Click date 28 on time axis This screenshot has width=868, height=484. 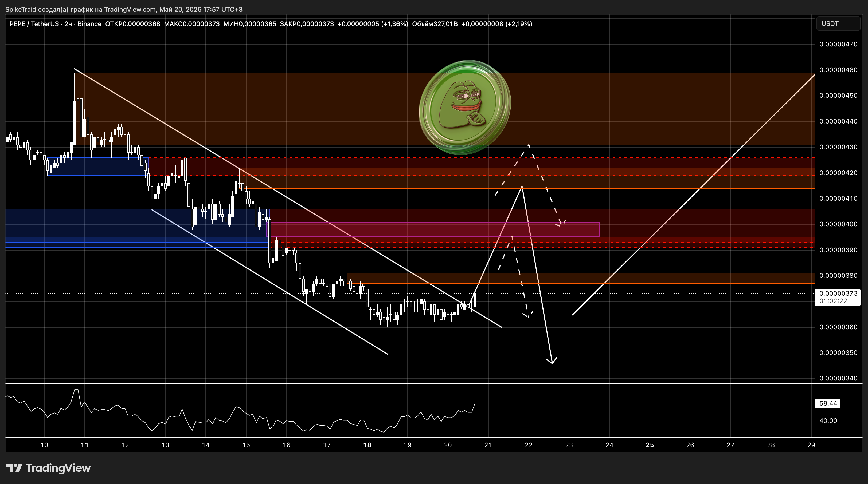click(x=771, y=445)
